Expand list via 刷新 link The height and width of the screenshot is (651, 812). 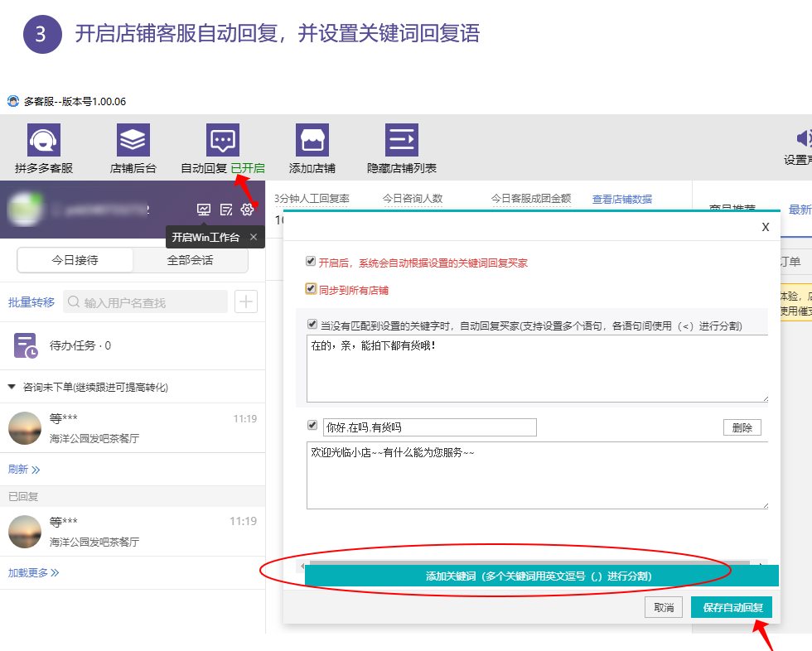[24, 470]
